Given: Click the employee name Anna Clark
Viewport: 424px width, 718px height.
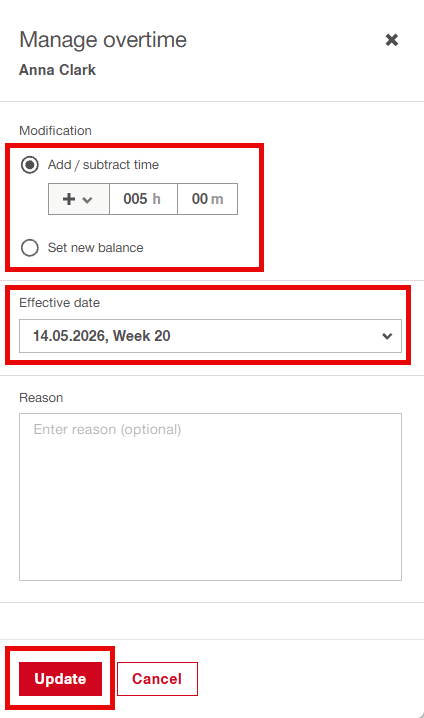Looking at the screenshot, I should [58, 70].
